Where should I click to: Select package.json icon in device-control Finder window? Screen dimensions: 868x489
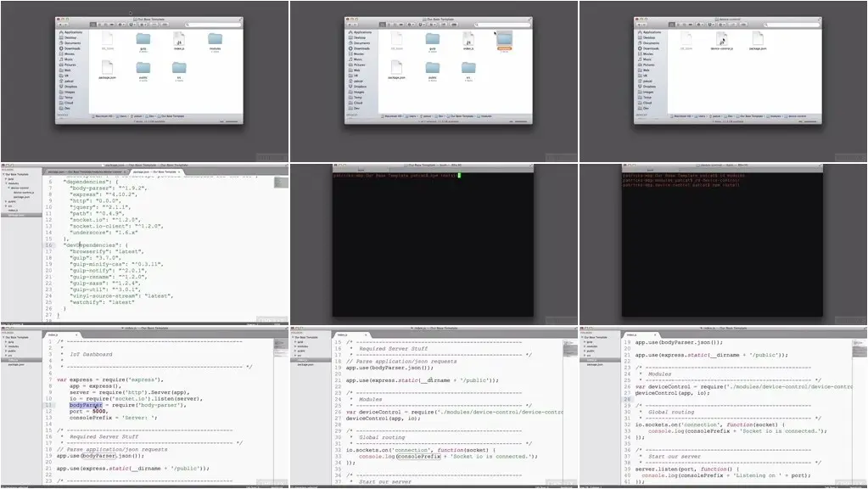click(758, 40)
